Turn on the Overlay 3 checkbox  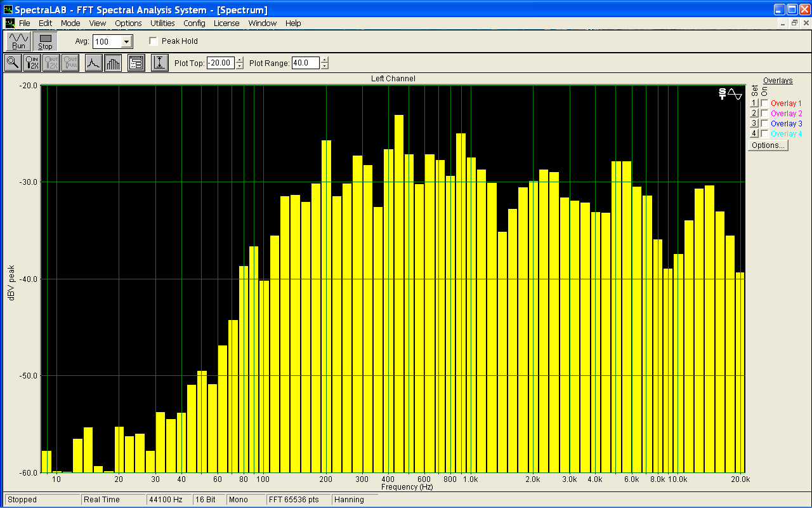click(x=765, y=123)
